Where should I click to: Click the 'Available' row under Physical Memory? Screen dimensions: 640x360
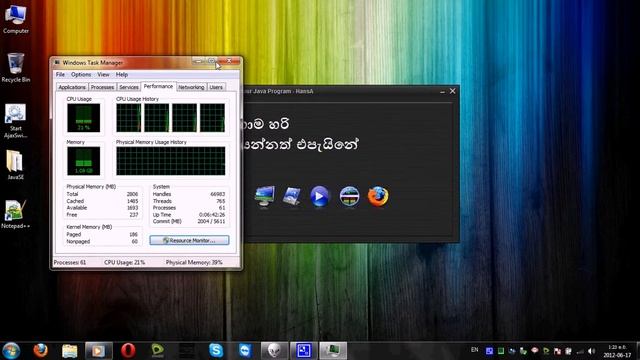coord(102,208)
